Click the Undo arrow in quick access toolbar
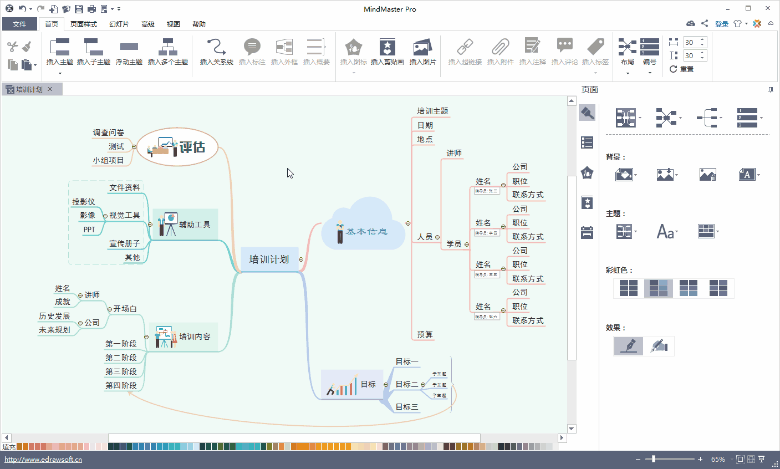The height and width of the screenshot is (469, 780). pyautogui.click(x=22, y=9)
